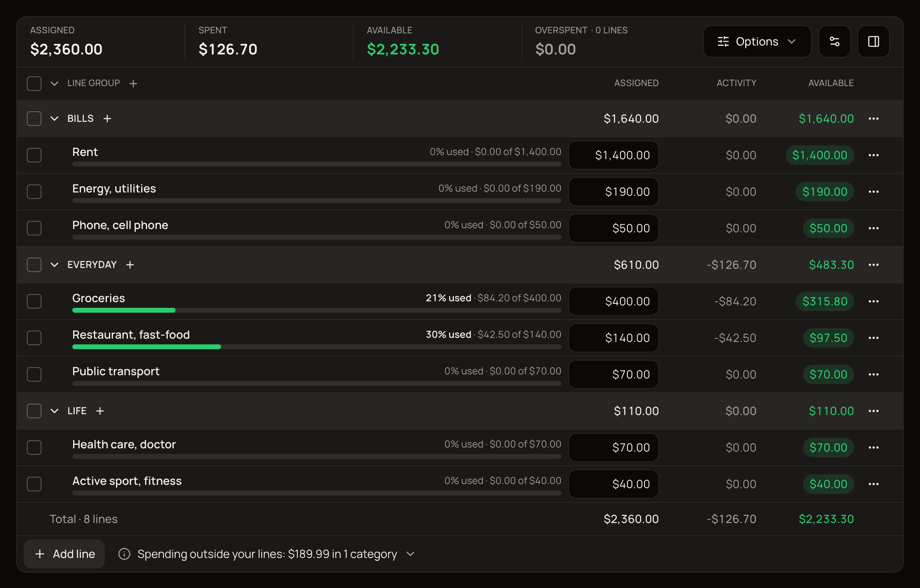This screenshot has width=920, height=588.
Task: Add a line to the LIFE group
Action: (100, 411)
